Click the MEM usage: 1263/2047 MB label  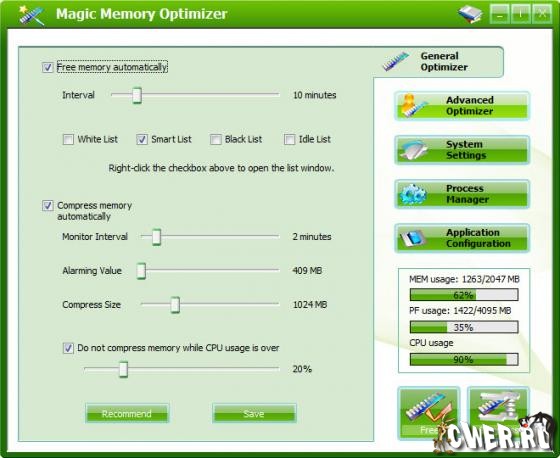(464, 279)
